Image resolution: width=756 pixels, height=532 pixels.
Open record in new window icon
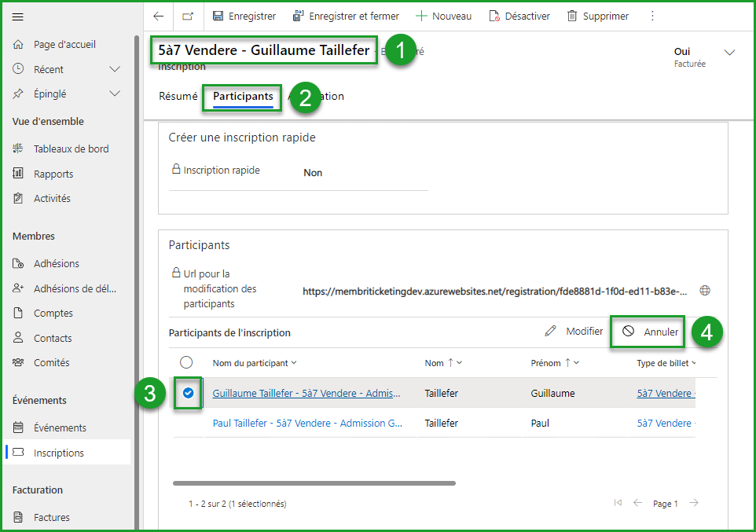tap(188, 16)
